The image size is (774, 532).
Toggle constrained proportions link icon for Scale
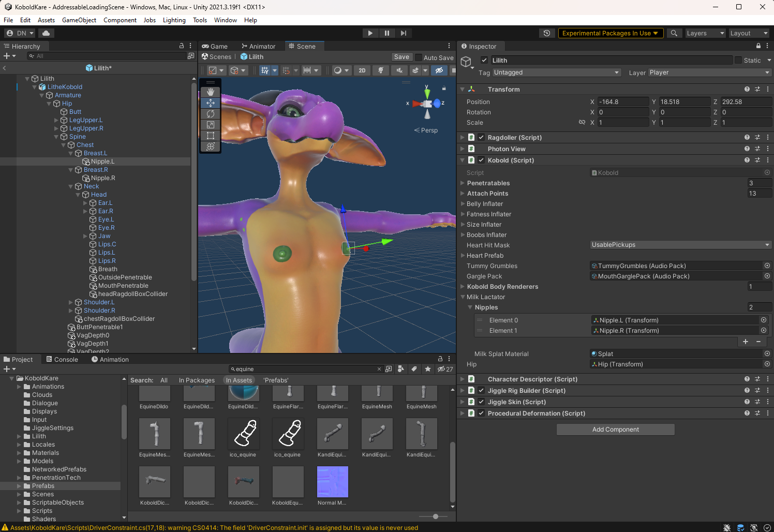pos(582,123)
